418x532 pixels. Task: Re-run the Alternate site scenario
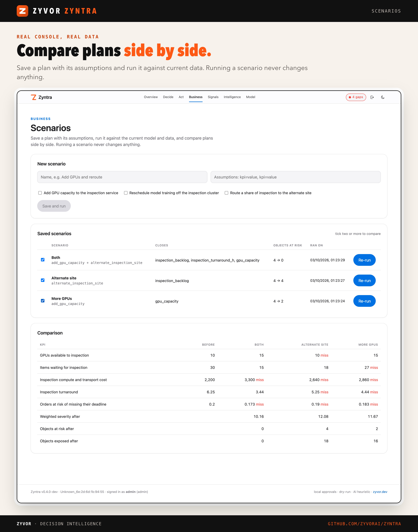pos(364,280)
